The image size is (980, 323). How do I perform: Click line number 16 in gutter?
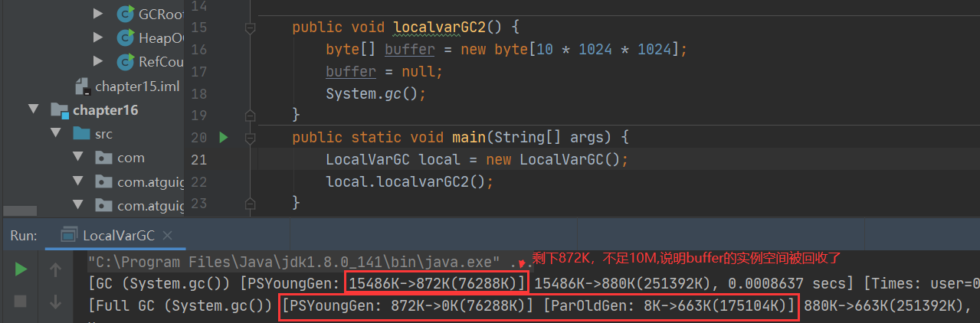click(x=199, y=50)
